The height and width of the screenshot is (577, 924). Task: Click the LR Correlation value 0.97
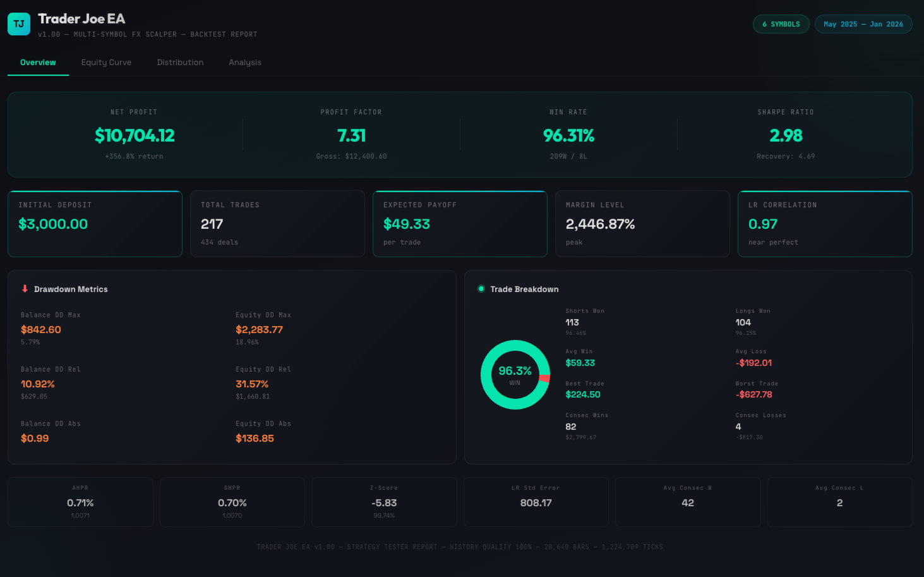click(763, 224)
